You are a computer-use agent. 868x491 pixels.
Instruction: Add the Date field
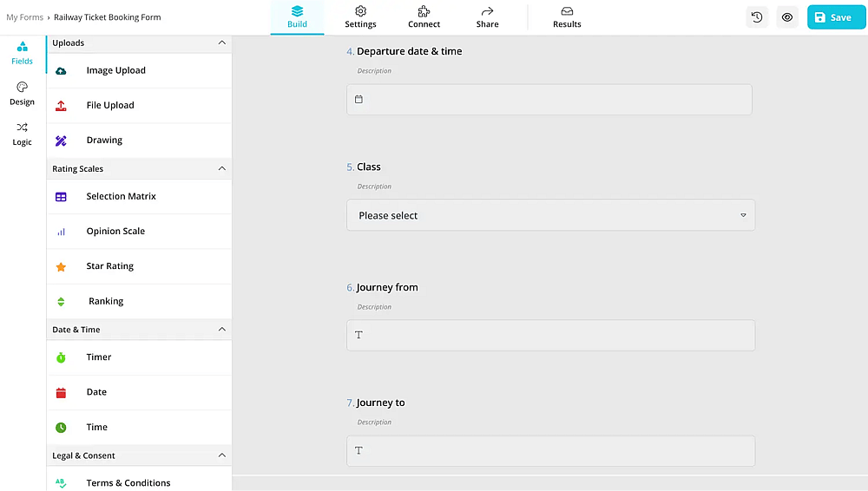click(x=140, y=392)
